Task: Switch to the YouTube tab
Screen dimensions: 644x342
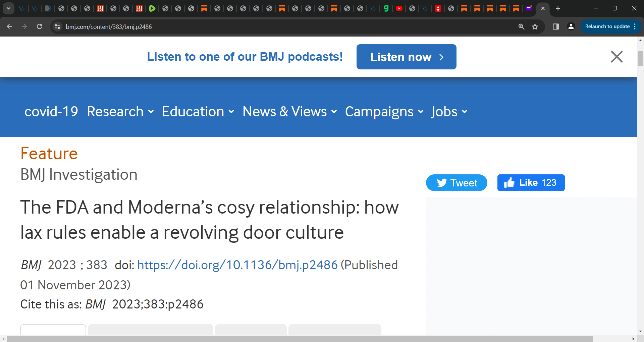Action: click(399, 8)
